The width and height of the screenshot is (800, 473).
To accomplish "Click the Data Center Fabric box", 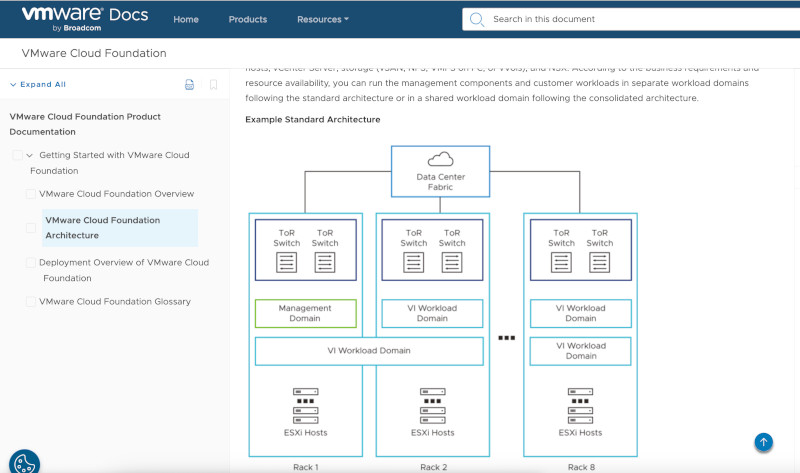I will (440, 171).
